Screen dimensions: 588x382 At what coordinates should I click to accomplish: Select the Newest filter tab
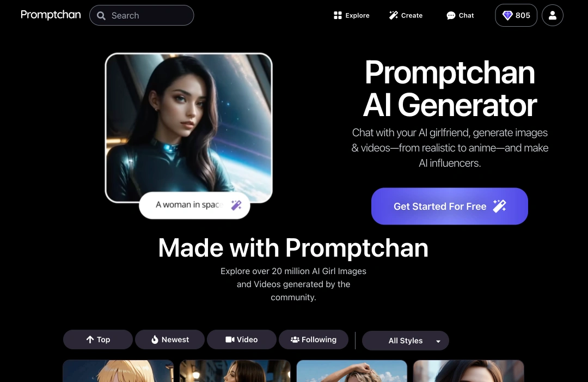tap(170, 339)
